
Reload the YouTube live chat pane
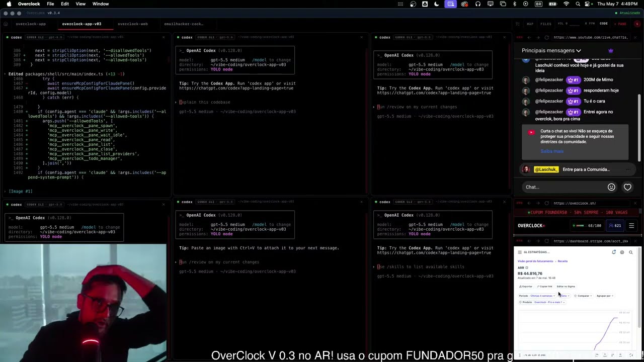click(546, 37)
